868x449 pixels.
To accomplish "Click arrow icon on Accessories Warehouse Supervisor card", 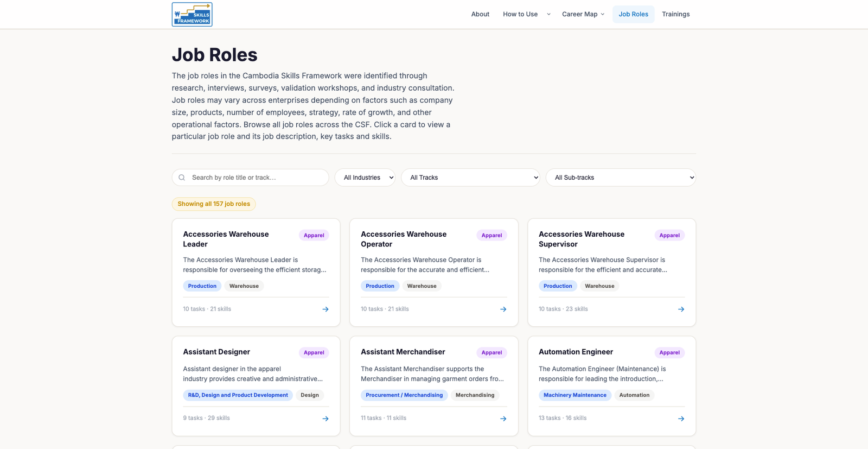I will 681,309.
